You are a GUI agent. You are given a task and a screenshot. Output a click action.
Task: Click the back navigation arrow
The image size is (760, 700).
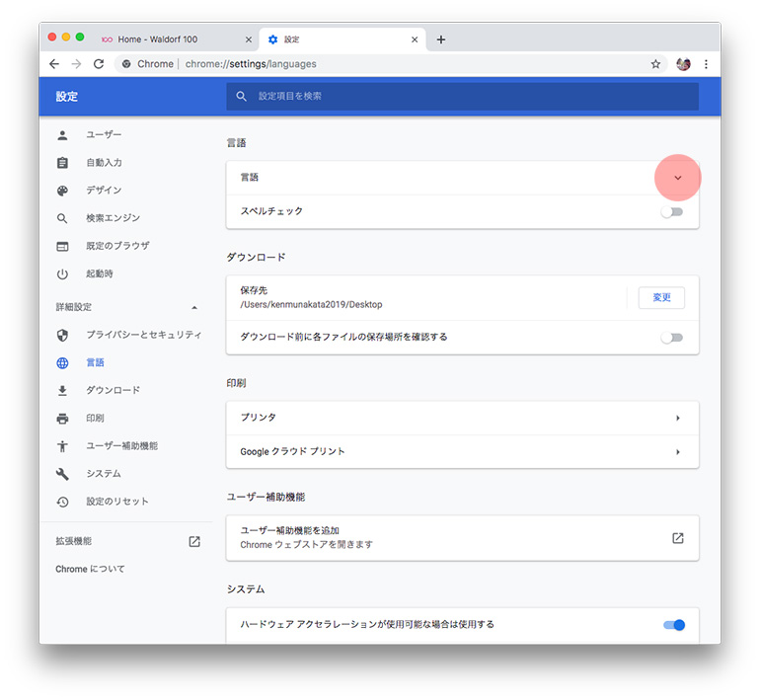(54, 64)
